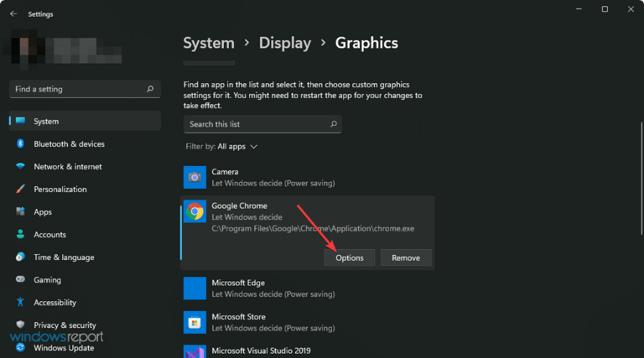This screenshot has width=644, height=358.
Task: Click the Google Chrome app icon
Action: [195, 211]
